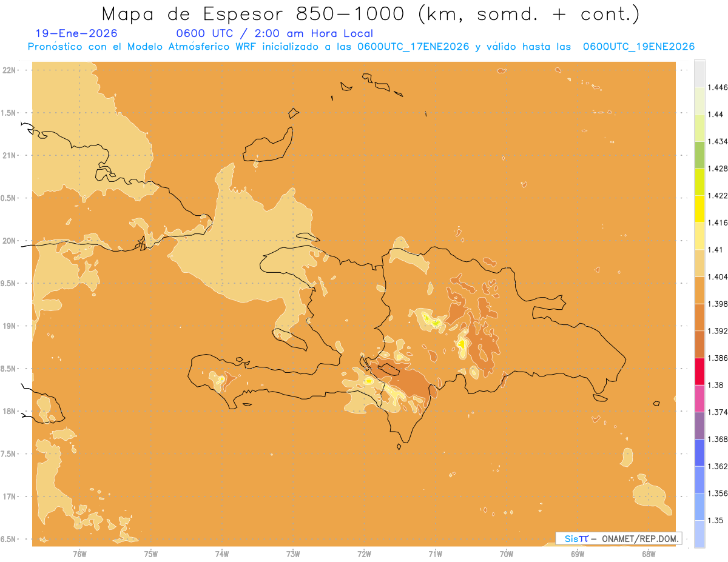
Task: Select the bright yellow segment between 1.416 and 1.422
Action: 699,209
